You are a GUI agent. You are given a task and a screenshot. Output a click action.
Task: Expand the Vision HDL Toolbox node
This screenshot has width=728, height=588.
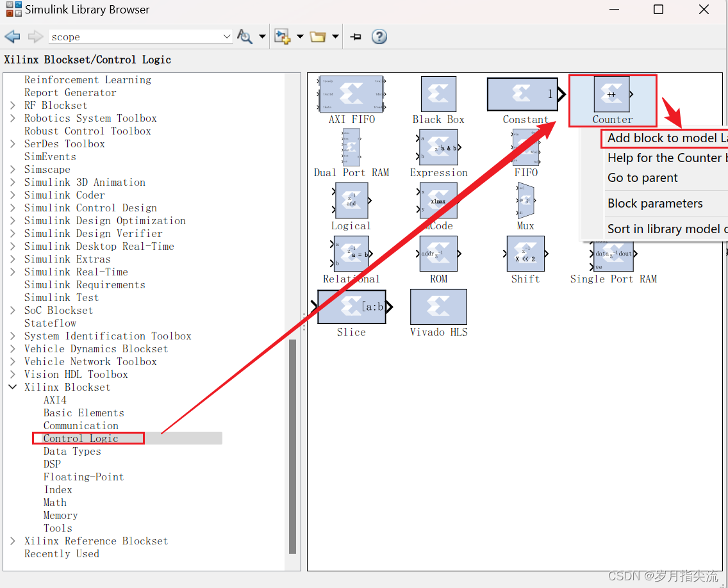tap(13, 374)
